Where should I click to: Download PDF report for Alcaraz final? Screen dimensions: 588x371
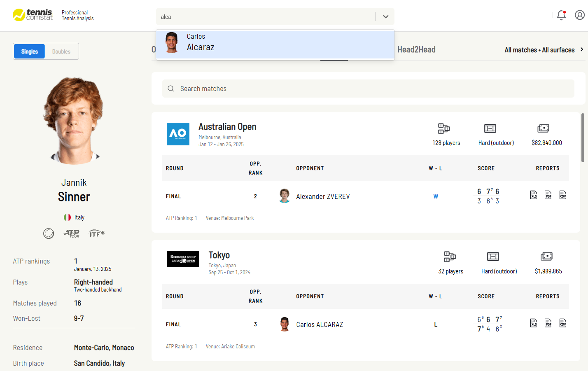click(548, 323)
